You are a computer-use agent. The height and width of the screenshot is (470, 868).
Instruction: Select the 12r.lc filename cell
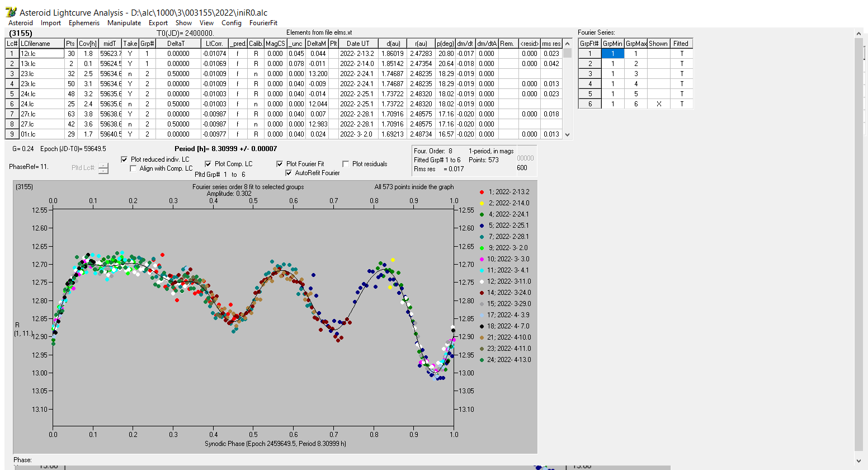(x=41, y=54)
